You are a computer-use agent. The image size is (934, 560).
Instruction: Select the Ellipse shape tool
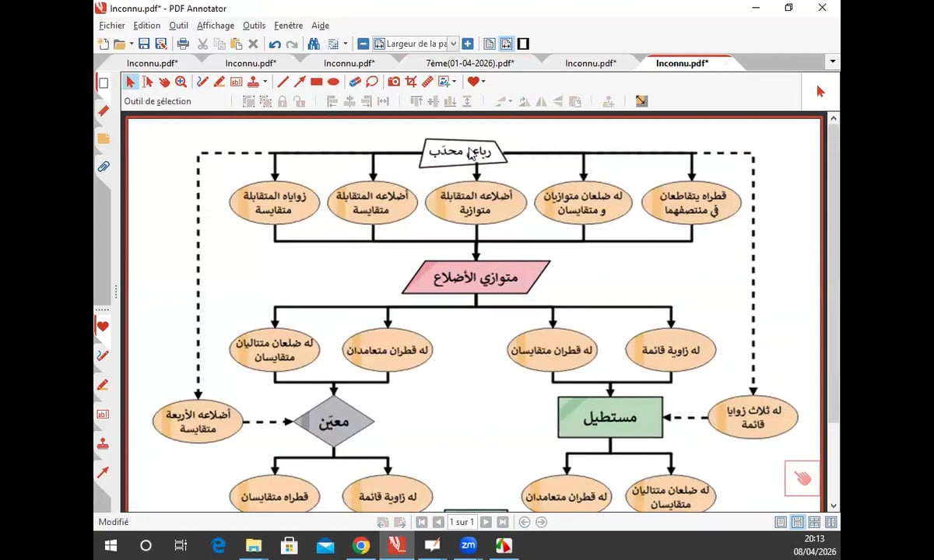pos(333,82)
